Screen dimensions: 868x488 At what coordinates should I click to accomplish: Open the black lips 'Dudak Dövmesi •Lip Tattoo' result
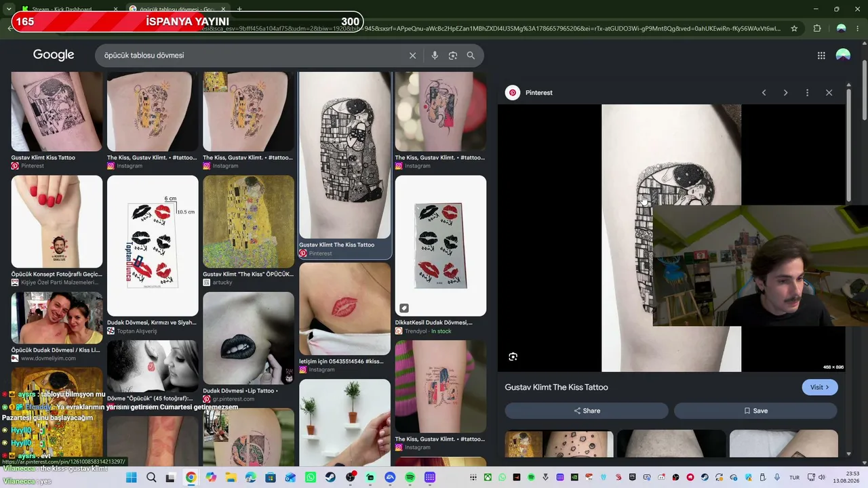coord(249,338)
